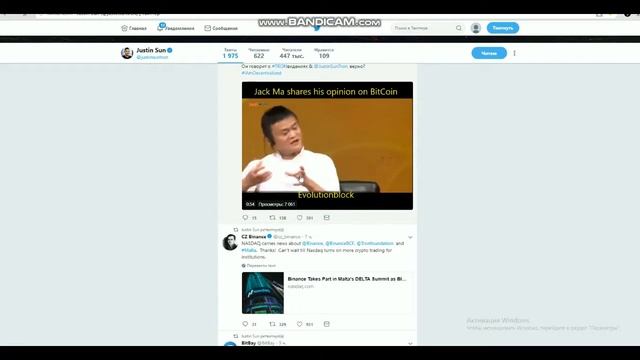
Task: Click the Justin Sun profile name
Action: [151, 50]
